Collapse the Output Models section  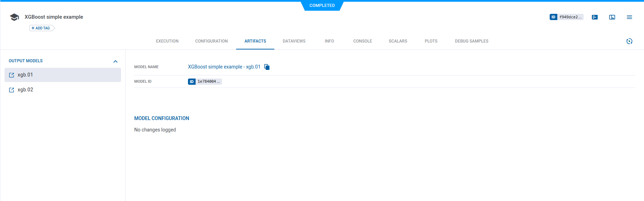coord(115,61)
